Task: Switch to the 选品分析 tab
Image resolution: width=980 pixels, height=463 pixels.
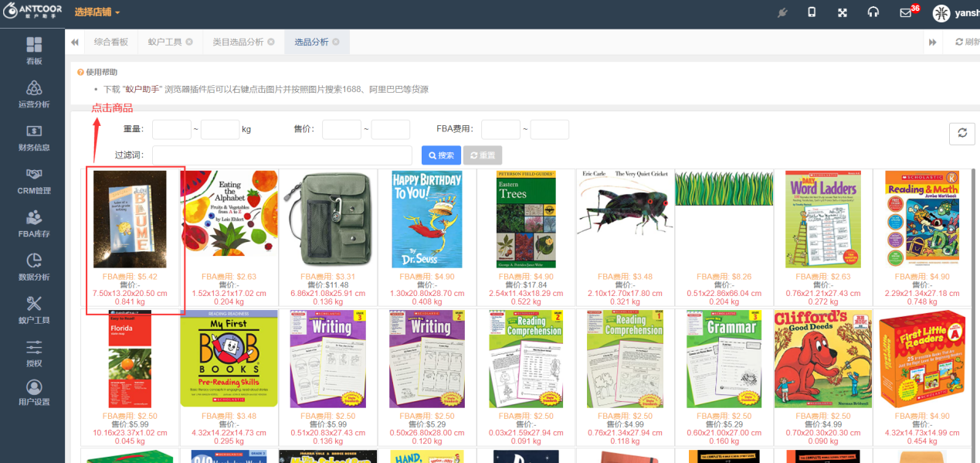Action: pos(311,42)
